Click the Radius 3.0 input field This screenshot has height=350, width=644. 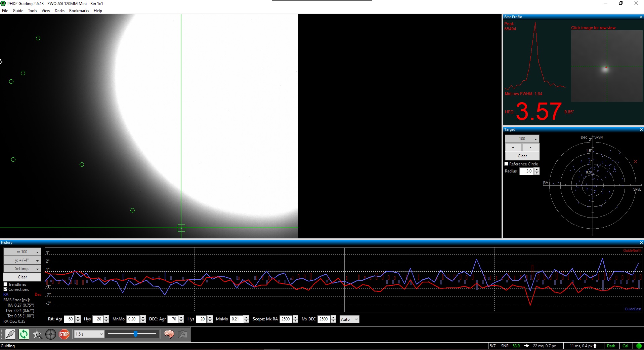527,171
